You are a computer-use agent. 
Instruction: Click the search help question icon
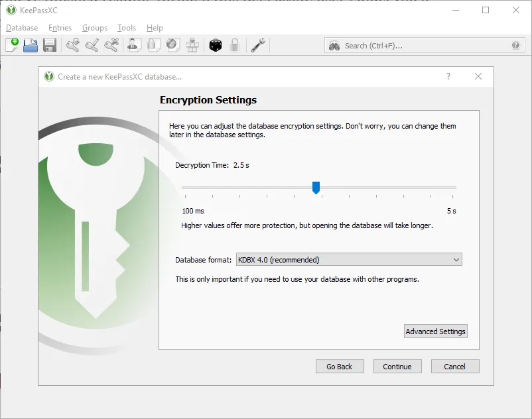(x=515, y=45)
